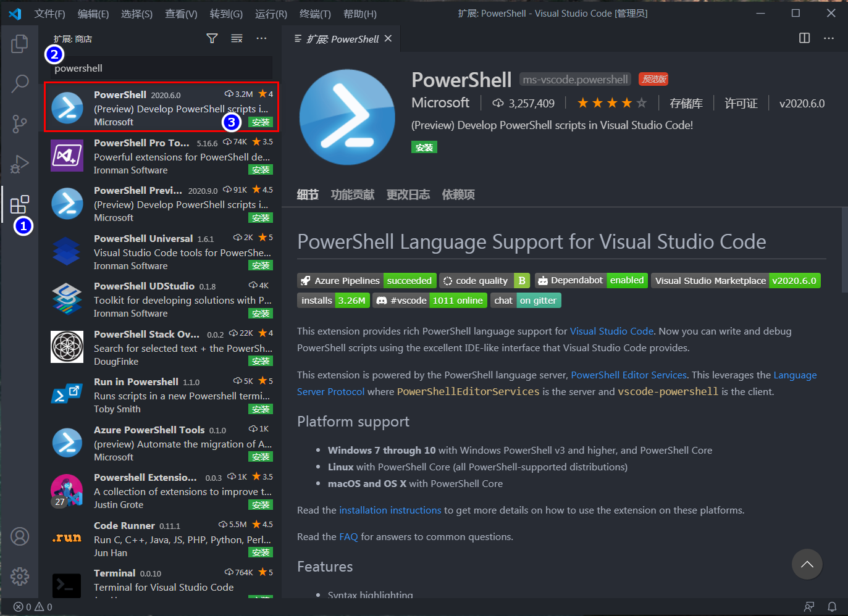Open the 存储库 repository link
Image resolution: width=848 pixels, height=616 pixels.
point(686,103)
